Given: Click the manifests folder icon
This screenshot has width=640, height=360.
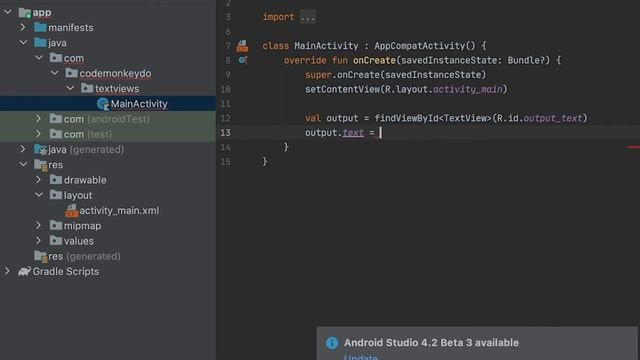Looking at the screenshot, I should click(x=40, y=27).
